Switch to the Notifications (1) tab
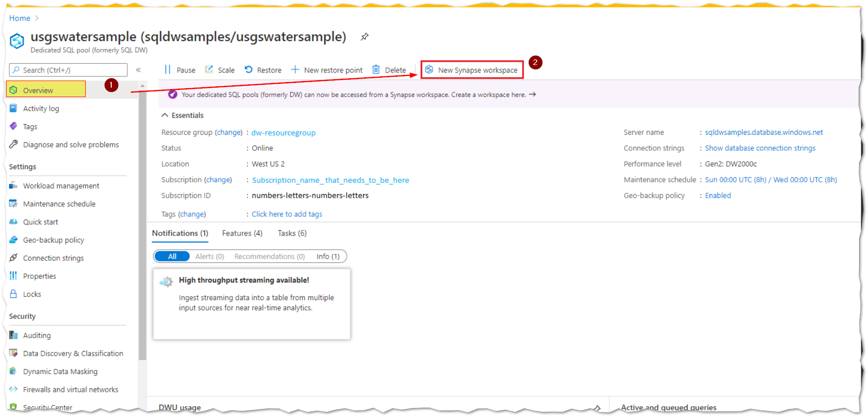 click(x=180, y=233)
